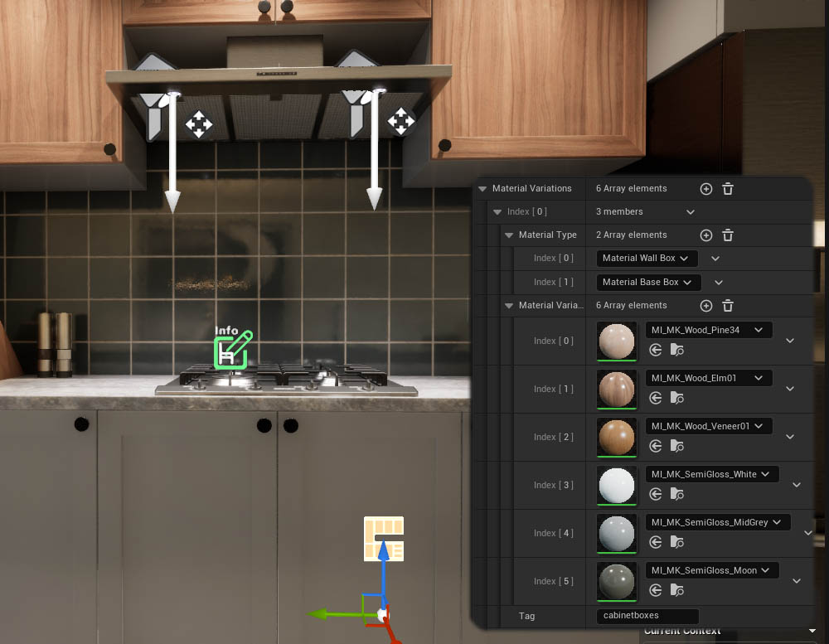Browse to MI_MK_Wood_Elm01 in Content Browser
Image resolution: width=829 pixels, height=644 pixels.
677,398
